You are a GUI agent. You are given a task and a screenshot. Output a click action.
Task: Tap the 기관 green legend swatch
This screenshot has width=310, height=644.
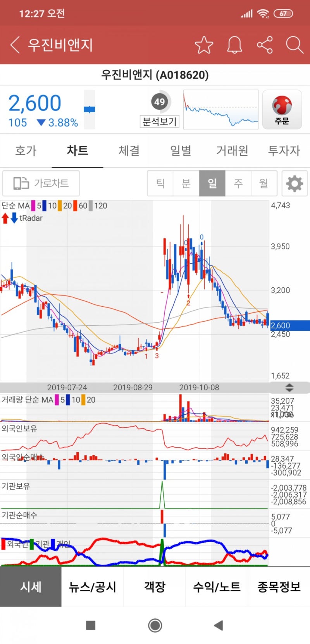click(x=32, y=544)
